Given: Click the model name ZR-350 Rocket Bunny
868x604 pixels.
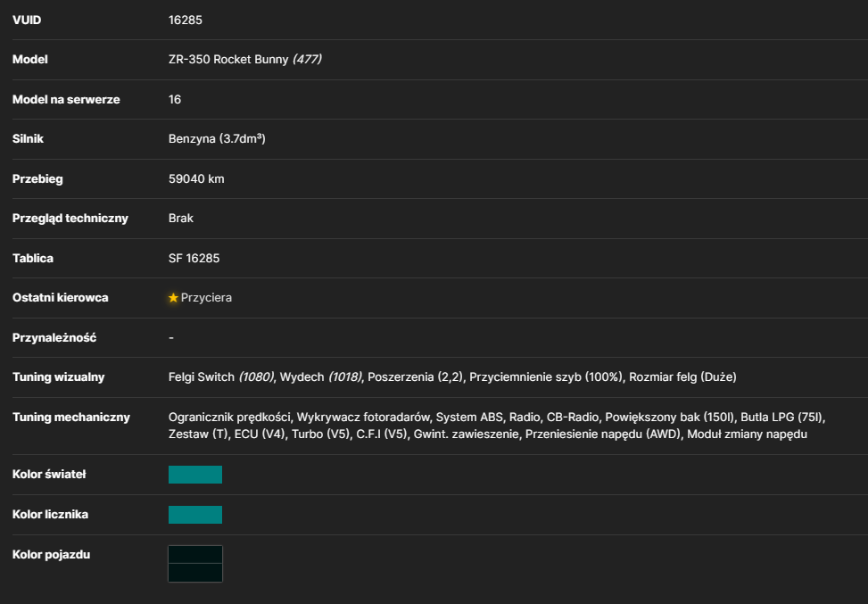Looking at the screenshot, I should (x=228, y=59).
